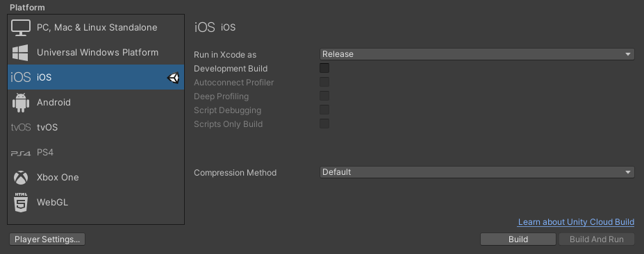Open the Compression Method dropdown
Viewport: 644px width, 254px height.
click(477, 172)
